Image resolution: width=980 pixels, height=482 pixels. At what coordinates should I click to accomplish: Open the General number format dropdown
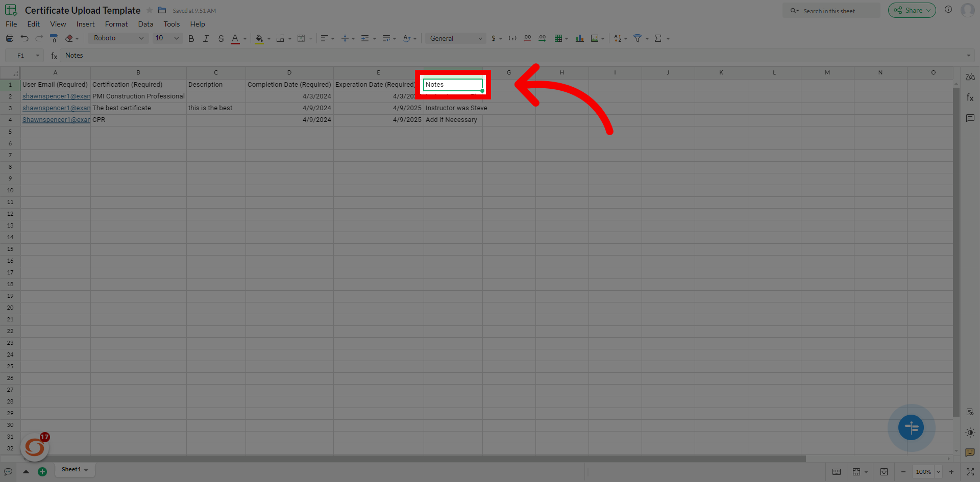455,38
